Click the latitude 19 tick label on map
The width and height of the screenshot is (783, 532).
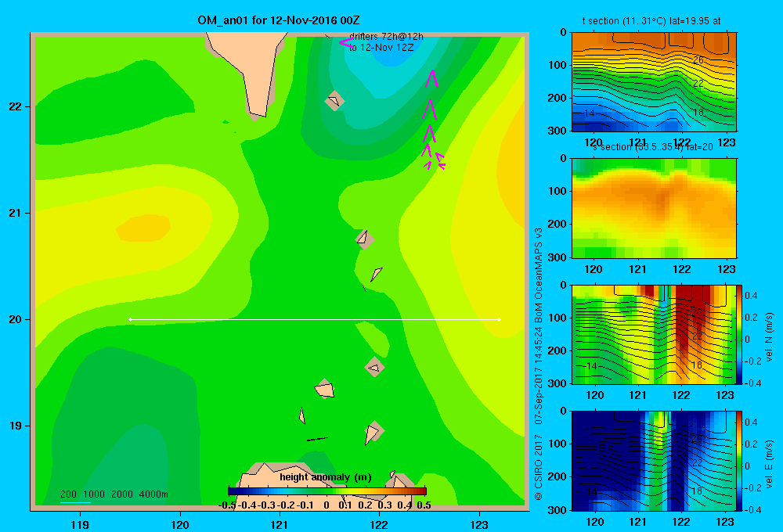click(16, 426)
